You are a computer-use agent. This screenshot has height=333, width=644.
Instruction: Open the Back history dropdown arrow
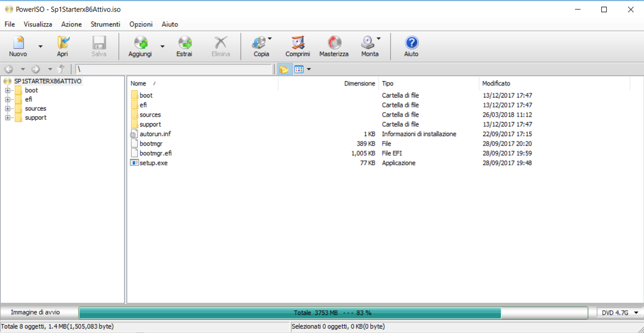pyautogui.click(x=22, y=69)
